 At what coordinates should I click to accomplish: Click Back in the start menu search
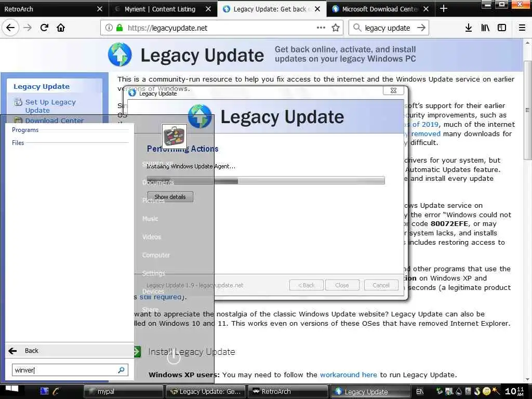pyautogui.click(x=70, y=351)
